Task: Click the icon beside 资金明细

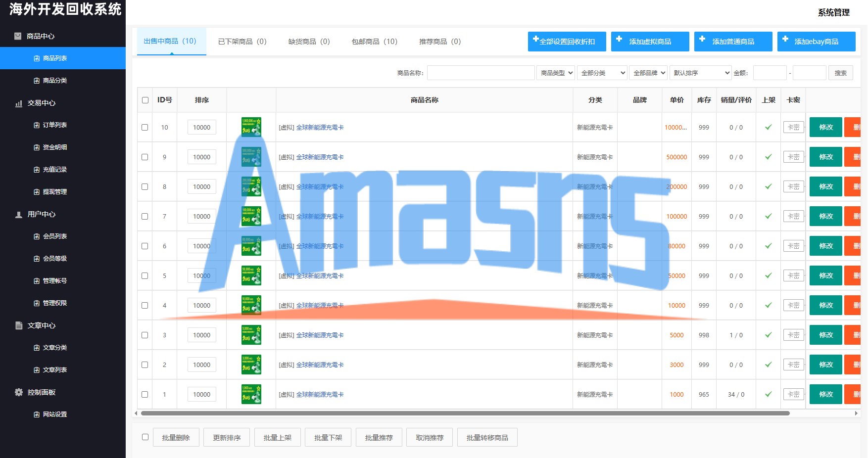Action: (x=37, y=147)
